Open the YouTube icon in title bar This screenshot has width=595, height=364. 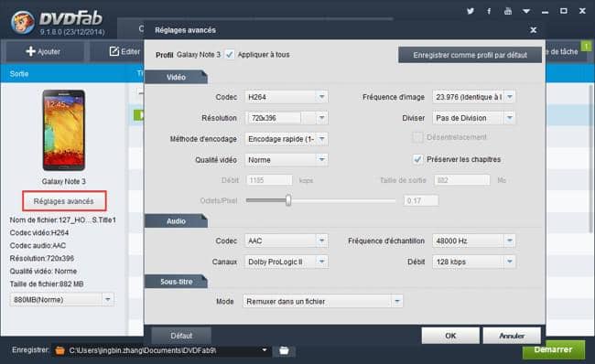(508, 11)
